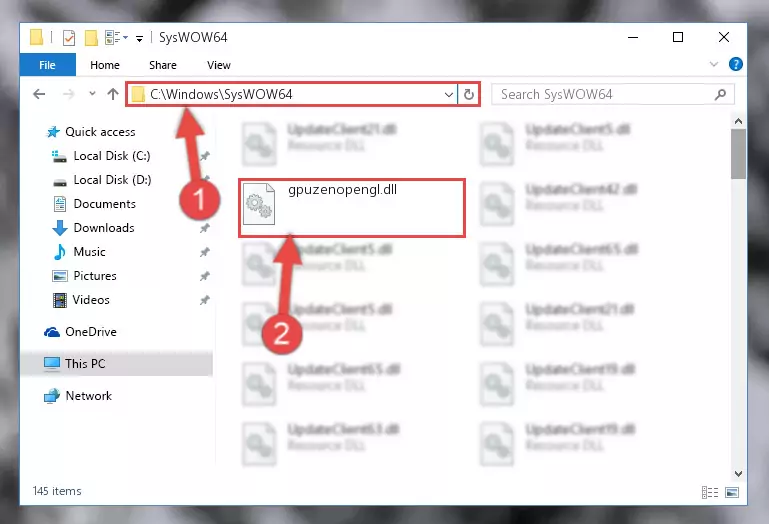Click the pin icon beside Music

205,252
